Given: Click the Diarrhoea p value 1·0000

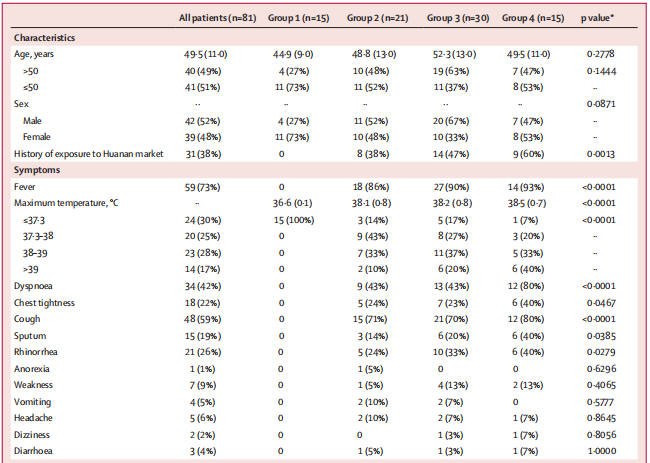Looking at the screenshot, I should click(601, 451).
